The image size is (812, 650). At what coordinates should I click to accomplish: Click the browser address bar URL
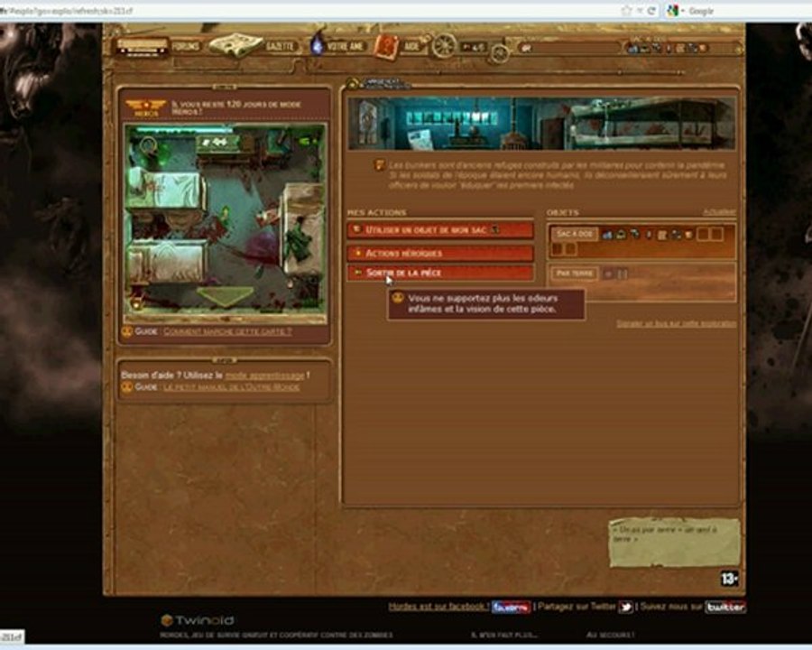(310, 10)
